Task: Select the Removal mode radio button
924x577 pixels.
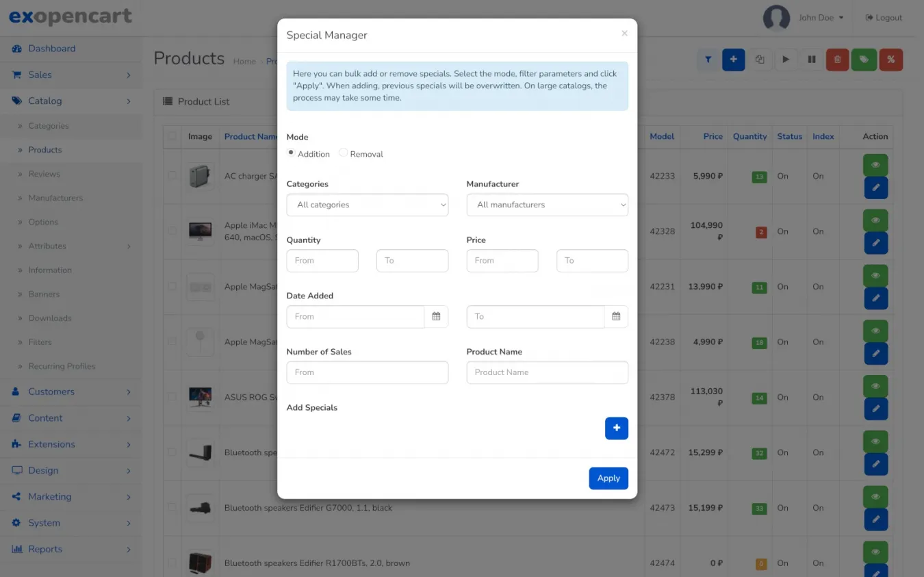Action: pyautogui.click(x=344, y=153)
